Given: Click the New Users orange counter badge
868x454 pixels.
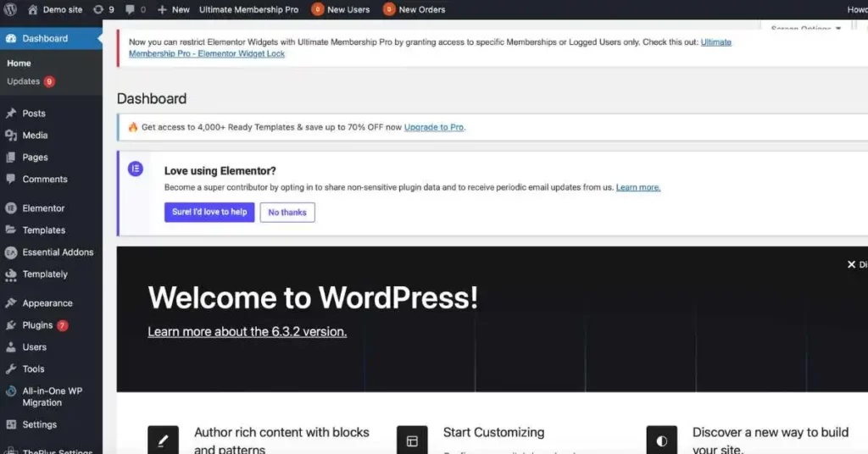Looking at the screenshot, I should tap(317, 9).
